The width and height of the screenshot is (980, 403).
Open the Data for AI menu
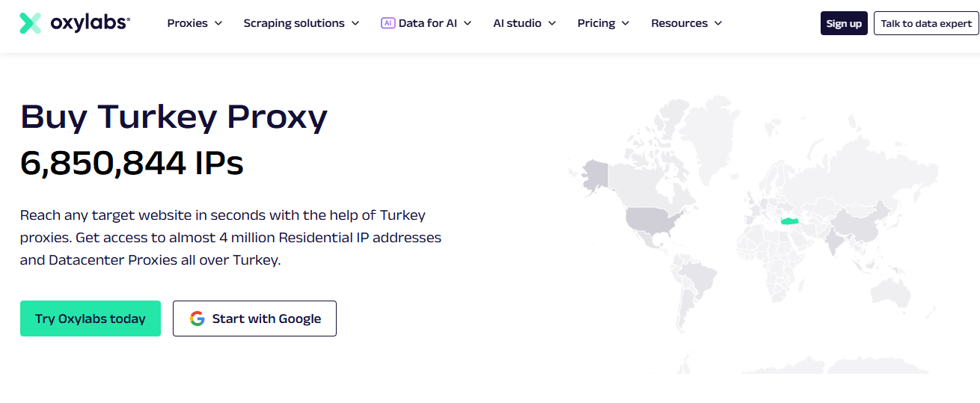(x=426, y=23)
